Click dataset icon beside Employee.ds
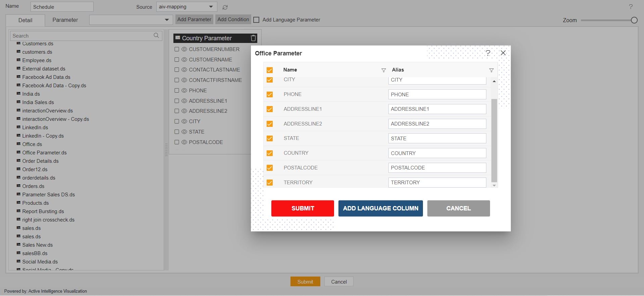 click(x=18, y=60)
